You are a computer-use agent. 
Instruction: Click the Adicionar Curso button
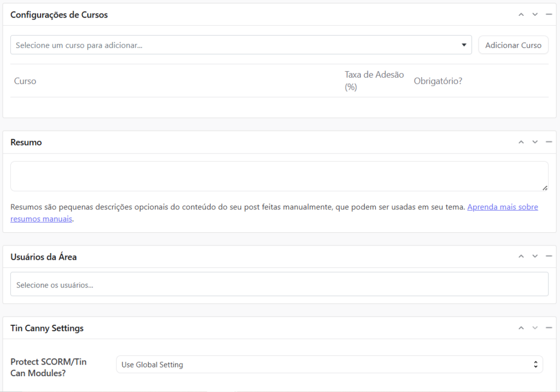(513, 45)
